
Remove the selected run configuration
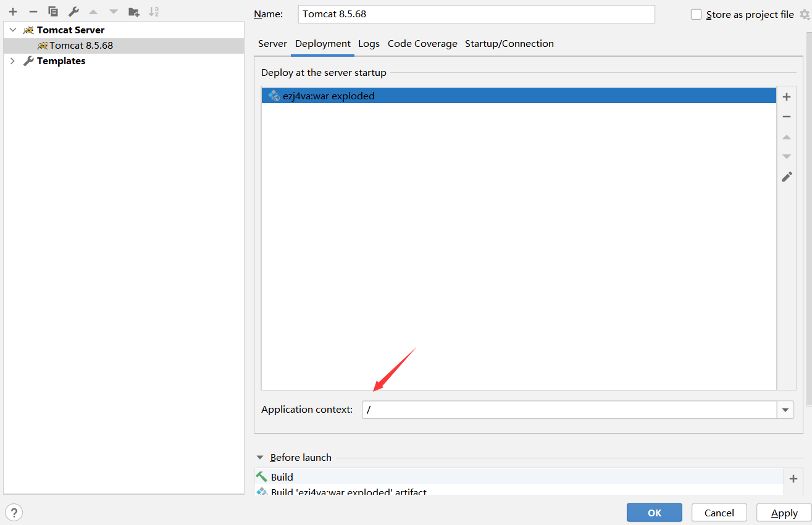(x=33, y=12)
